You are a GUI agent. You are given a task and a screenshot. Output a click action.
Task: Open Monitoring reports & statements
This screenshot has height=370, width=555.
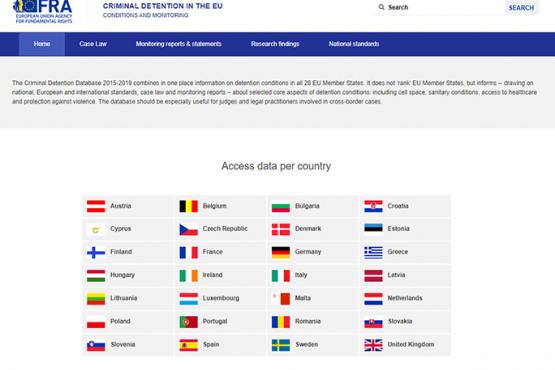(x=178, y=44)
